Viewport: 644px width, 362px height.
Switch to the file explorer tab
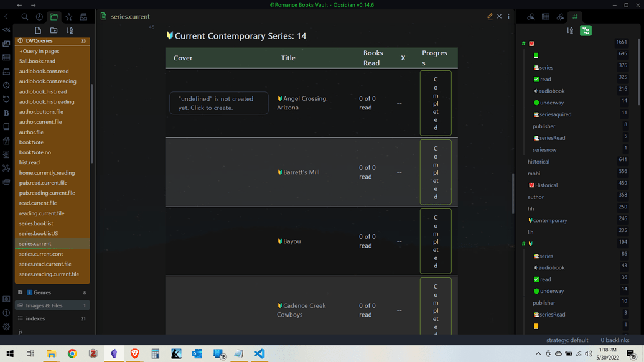[54, 17]
